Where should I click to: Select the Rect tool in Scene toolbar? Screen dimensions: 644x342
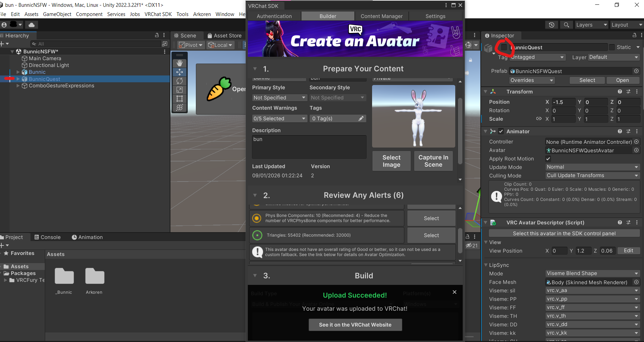(x=180, y=99)
